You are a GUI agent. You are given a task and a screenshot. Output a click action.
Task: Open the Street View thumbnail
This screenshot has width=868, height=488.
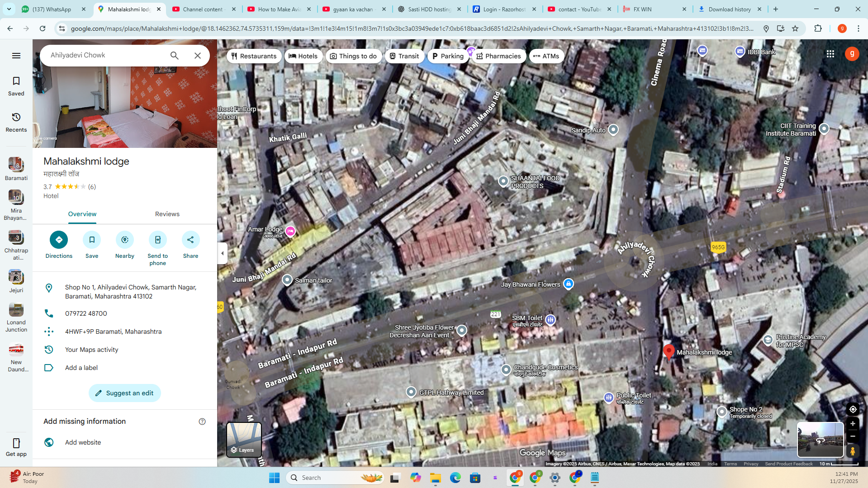pos(820,440)
